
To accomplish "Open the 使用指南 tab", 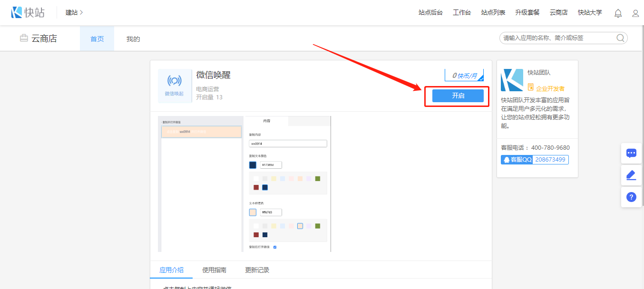I will tap(214, 270).
